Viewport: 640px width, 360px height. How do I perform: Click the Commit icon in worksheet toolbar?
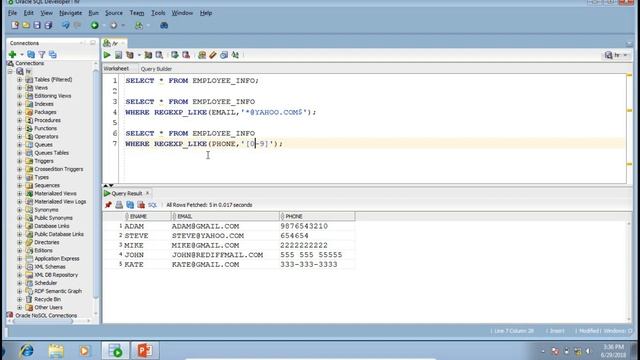click(175, 55)
